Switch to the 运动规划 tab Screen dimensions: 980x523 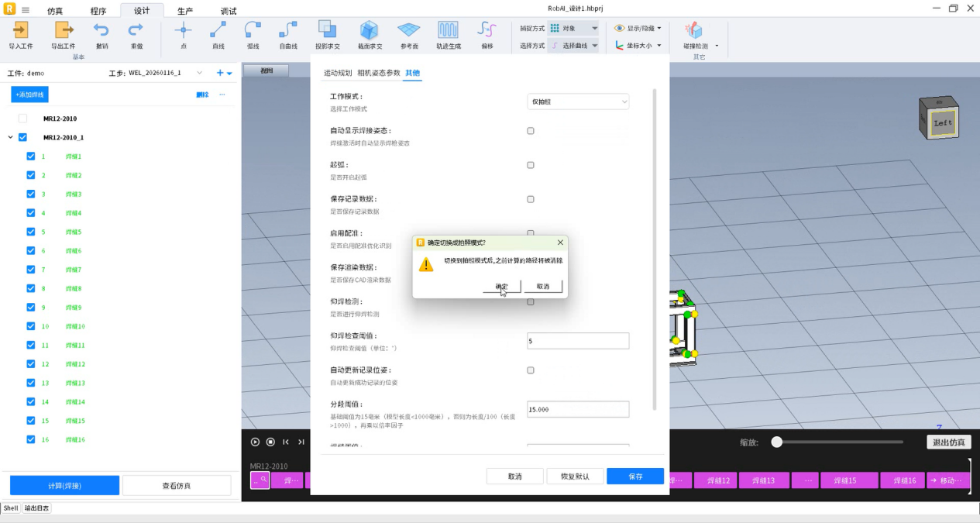[337, 73]
